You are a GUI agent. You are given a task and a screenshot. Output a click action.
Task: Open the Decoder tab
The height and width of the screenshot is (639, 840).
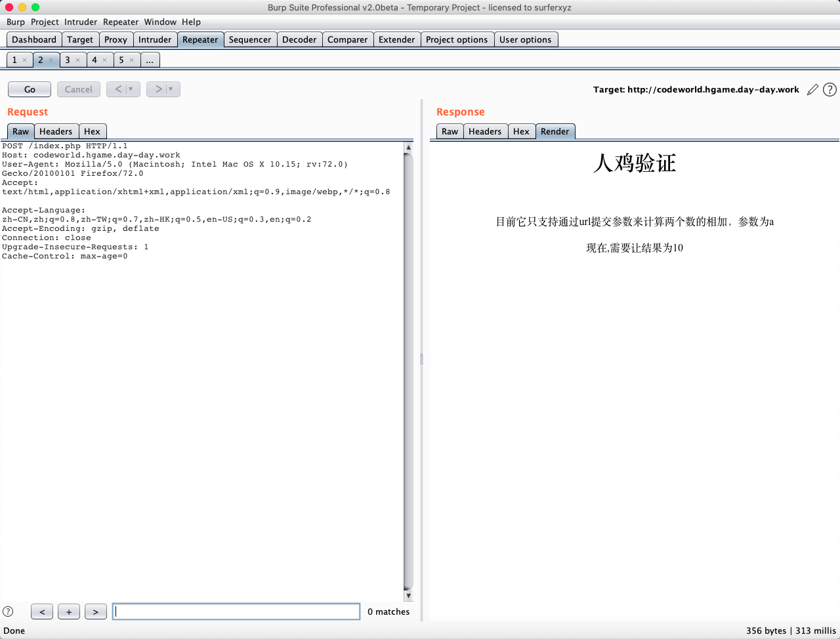(x=299, y=39)
